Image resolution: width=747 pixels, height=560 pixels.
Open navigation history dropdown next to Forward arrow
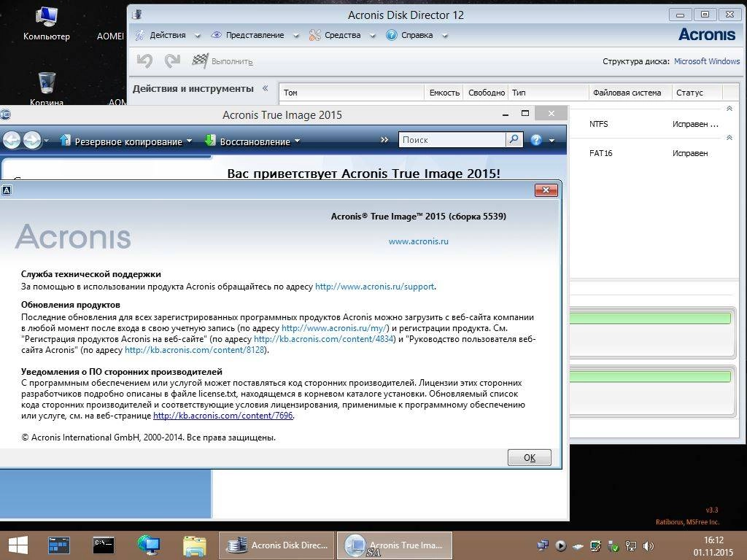46,141
